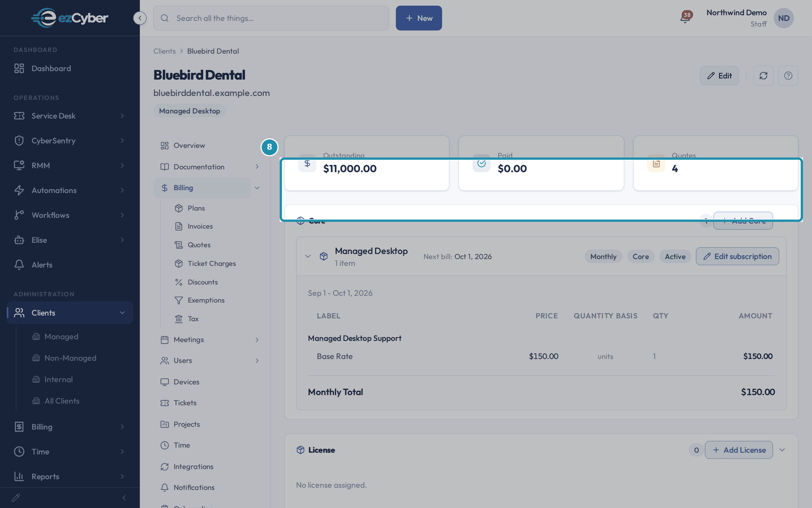Screen dimensions: 812x508
Task: Expand the sidebar Time arrow
Action: [122, 452]
